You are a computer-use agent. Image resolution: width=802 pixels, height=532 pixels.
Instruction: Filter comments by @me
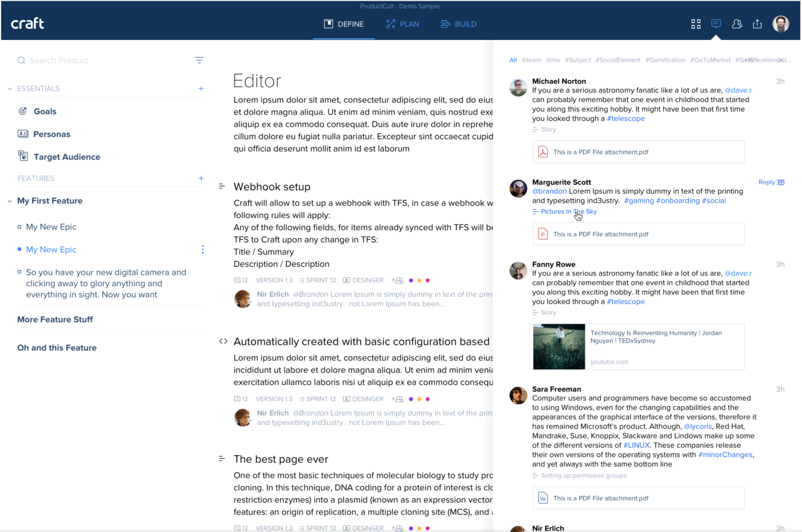pos(553,60)
